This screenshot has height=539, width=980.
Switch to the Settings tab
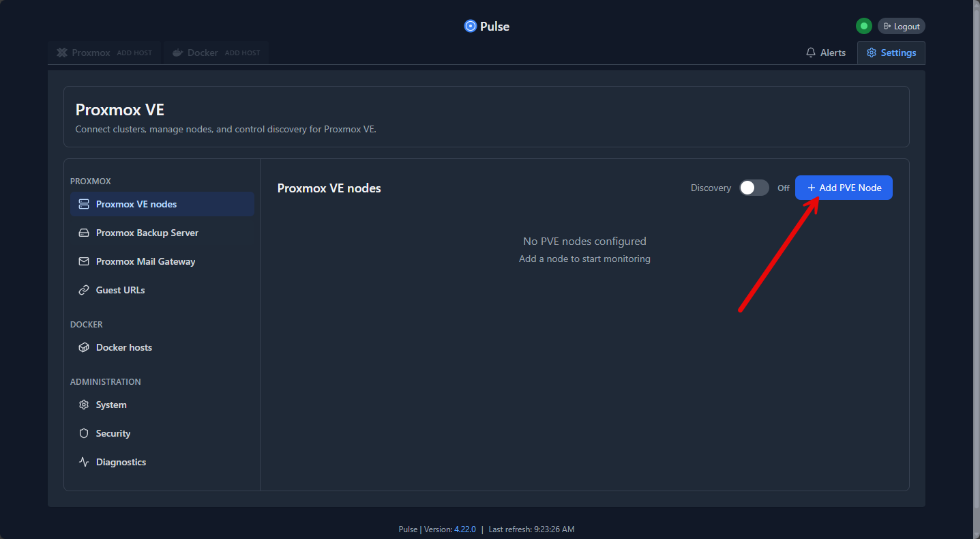pyautogui.click(x=891, y=53)
